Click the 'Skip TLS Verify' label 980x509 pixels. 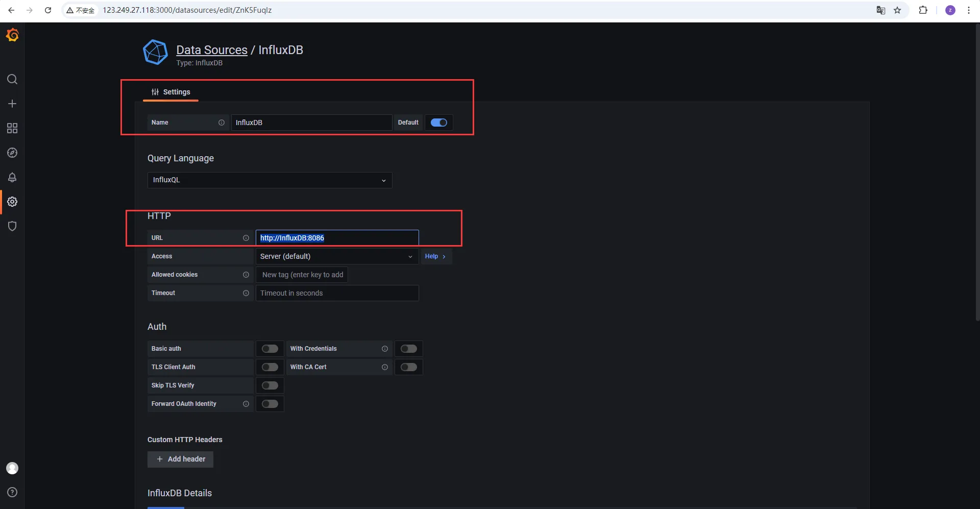click(173, 385)
